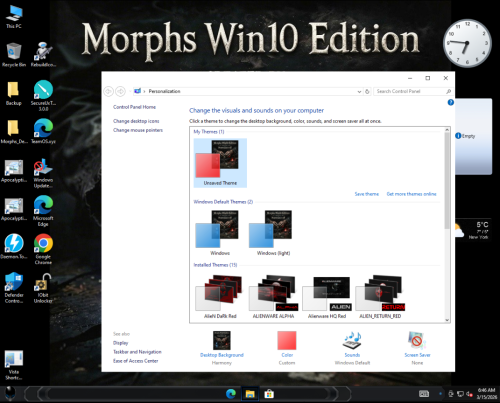Select the Microsoft Edge desktop shortcut
500x403 pixels.
point(43,211)
